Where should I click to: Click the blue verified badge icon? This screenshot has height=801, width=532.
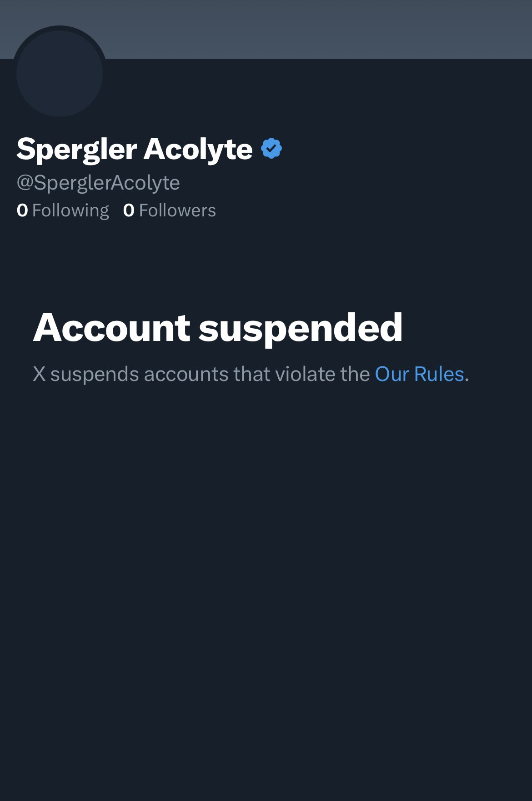pos(271,149)
